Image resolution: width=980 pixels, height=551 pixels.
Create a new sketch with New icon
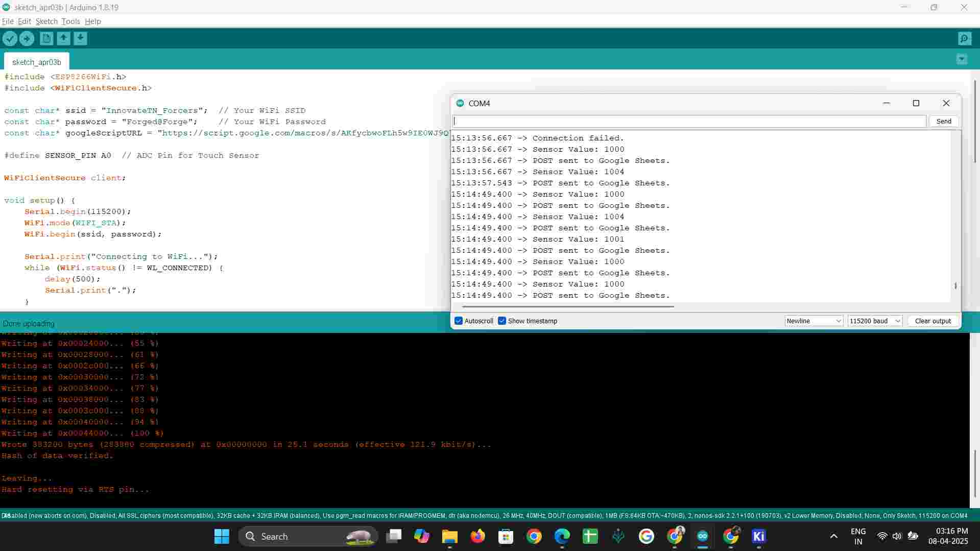(46, 38)
